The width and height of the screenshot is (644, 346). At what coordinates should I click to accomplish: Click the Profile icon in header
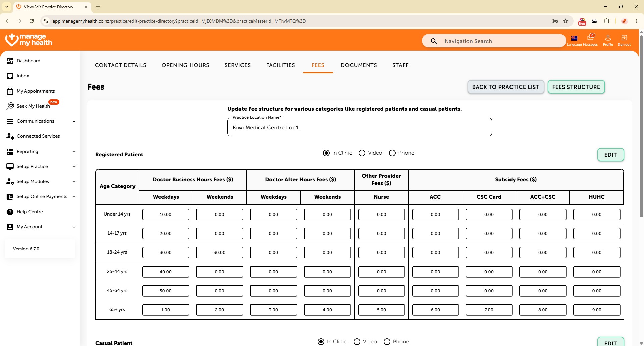point(608,38)
